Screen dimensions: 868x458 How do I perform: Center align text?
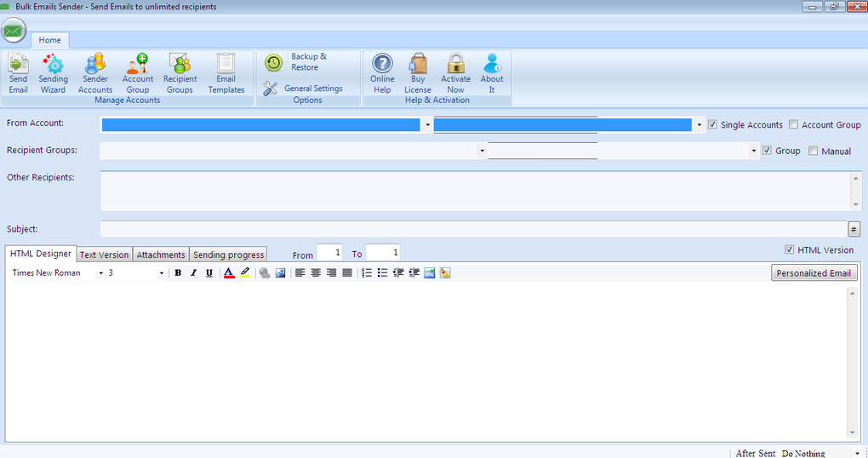(316, 272)
